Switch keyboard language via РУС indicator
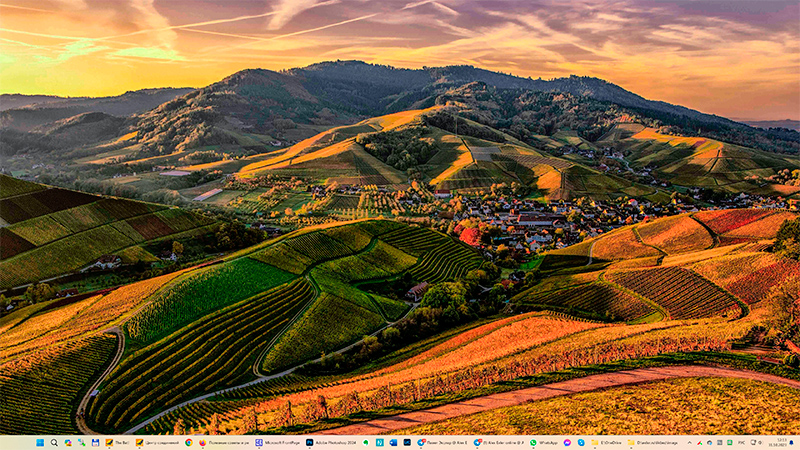 click(x=741, y=442)
